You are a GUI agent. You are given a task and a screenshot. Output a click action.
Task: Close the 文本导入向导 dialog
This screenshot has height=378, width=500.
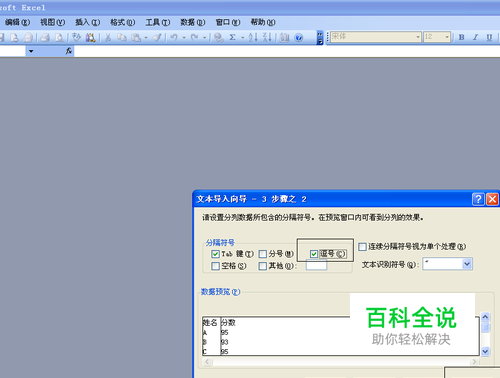[492, 199]
